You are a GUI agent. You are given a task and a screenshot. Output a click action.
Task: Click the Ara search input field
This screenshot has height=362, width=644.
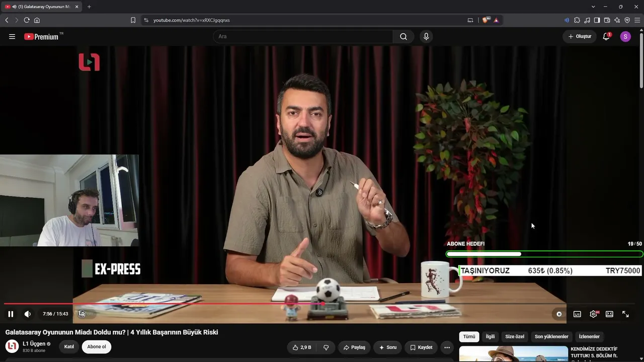coord(303,36)
